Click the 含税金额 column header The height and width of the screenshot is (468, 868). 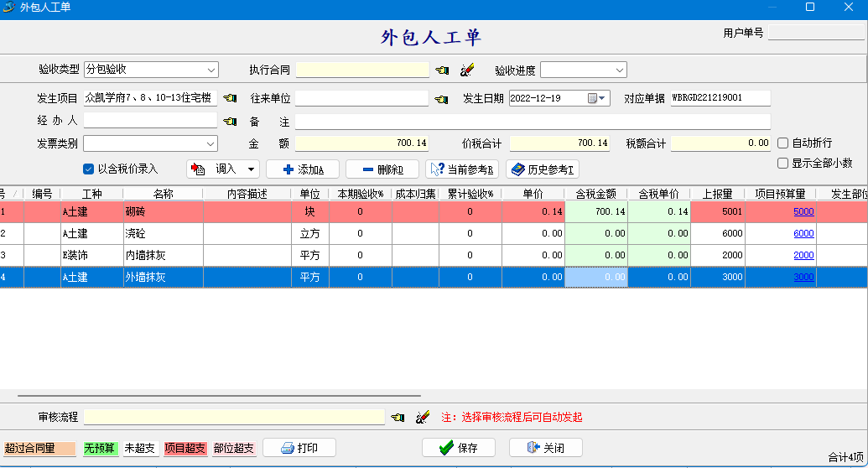pyautogui.click(x=595, y=194)
